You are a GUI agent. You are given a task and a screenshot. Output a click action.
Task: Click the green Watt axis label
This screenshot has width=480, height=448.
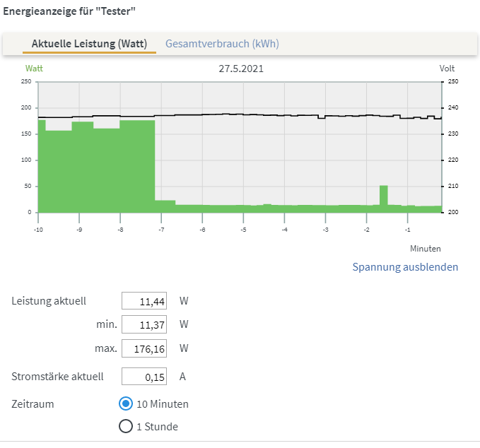34,69
